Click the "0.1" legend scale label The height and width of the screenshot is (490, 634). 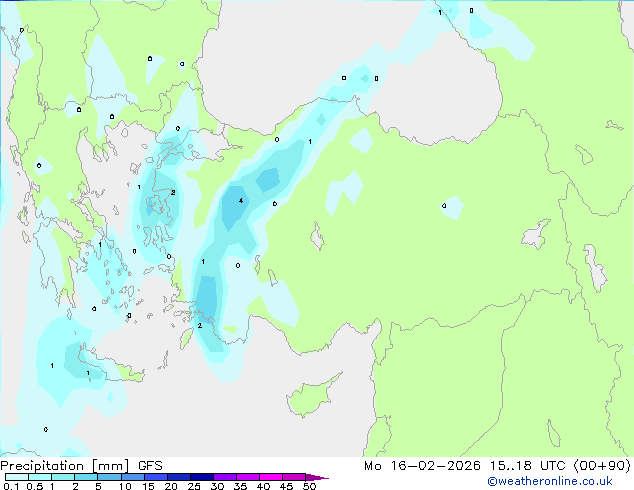click(11, 486)
